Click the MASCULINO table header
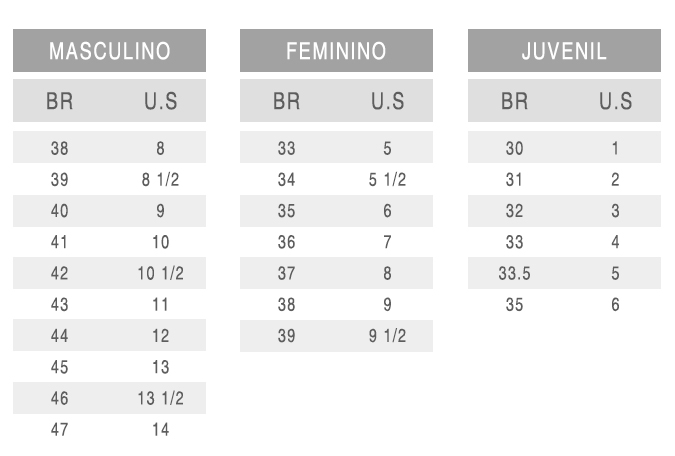675x456 pixels. click(x=109, y=51)
